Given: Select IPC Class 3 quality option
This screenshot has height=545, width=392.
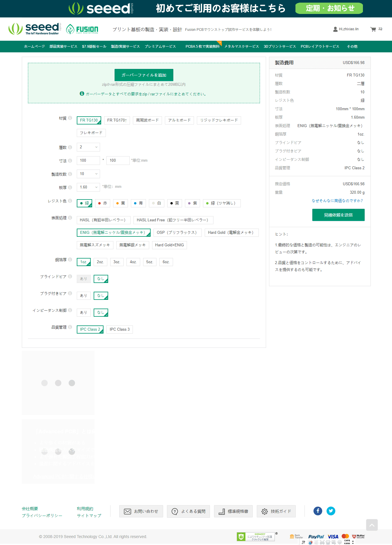Looking at the screenshot, I should click(120, 330).
